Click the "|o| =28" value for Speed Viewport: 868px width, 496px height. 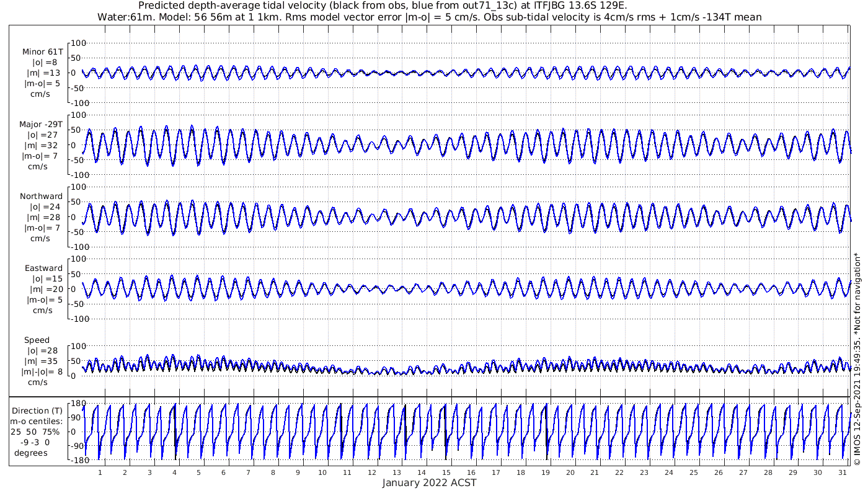43,351
